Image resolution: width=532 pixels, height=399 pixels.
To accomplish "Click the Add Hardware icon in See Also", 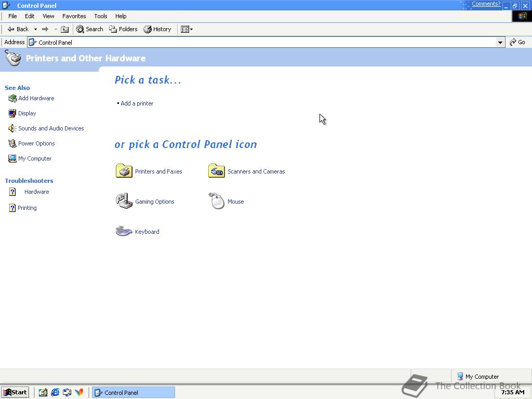I will click(12, 98).
